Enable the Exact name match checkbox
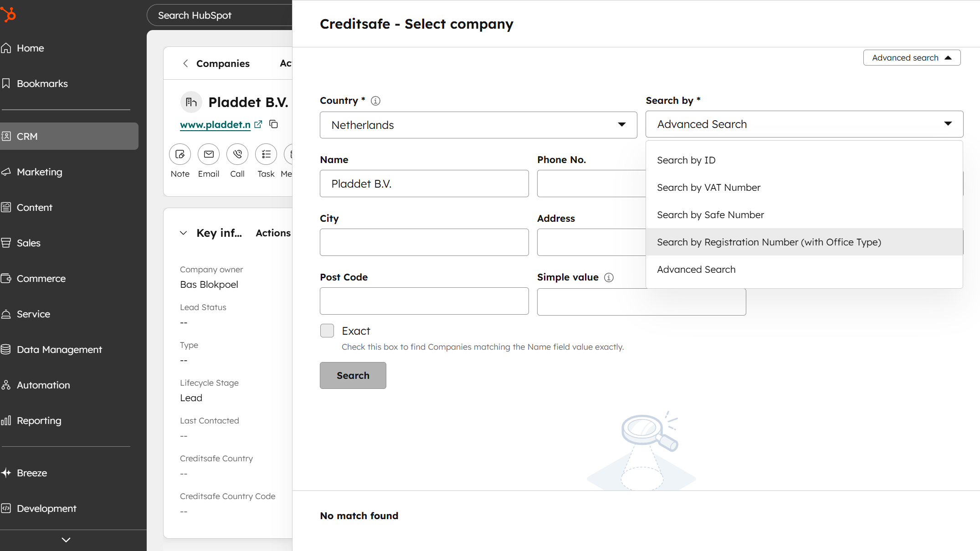This screenshot has width=980, height=551. (327, 331)
